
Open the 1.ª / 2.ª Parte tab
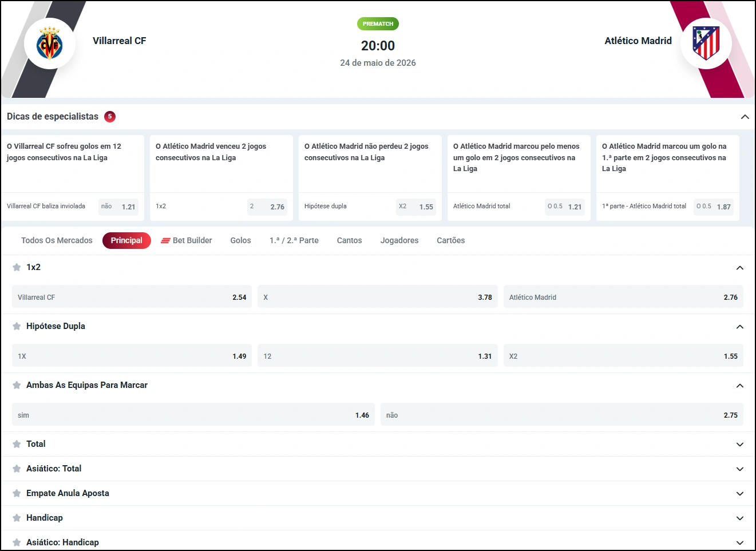tap(294, 240)
